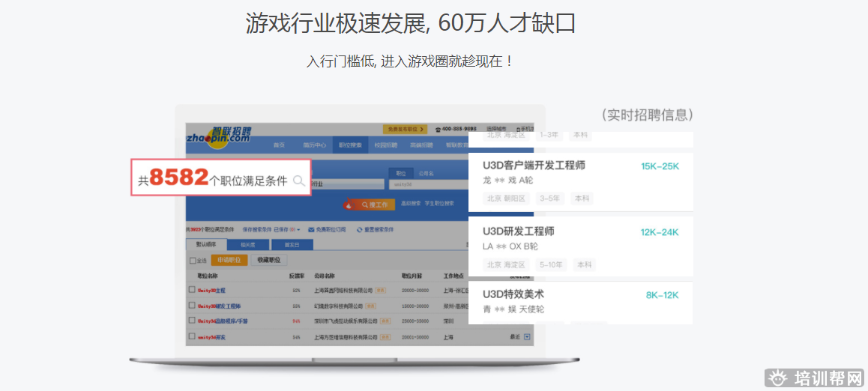Image resolution: width=868 pixels, height=391 pixels.
Task: Tick the 全选 select-all checkbox
Action: pos(192,261)
